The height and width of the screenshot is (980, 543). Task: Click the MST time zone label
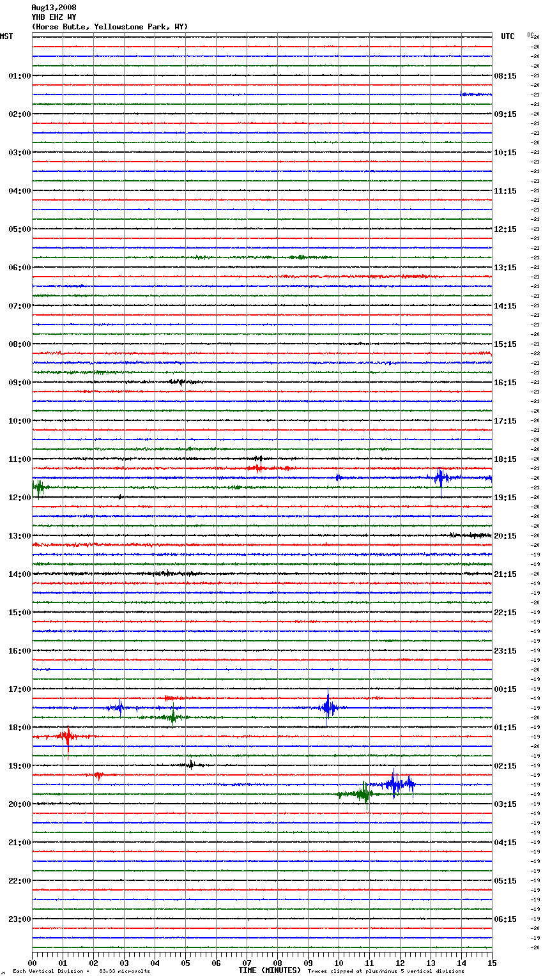6,36
